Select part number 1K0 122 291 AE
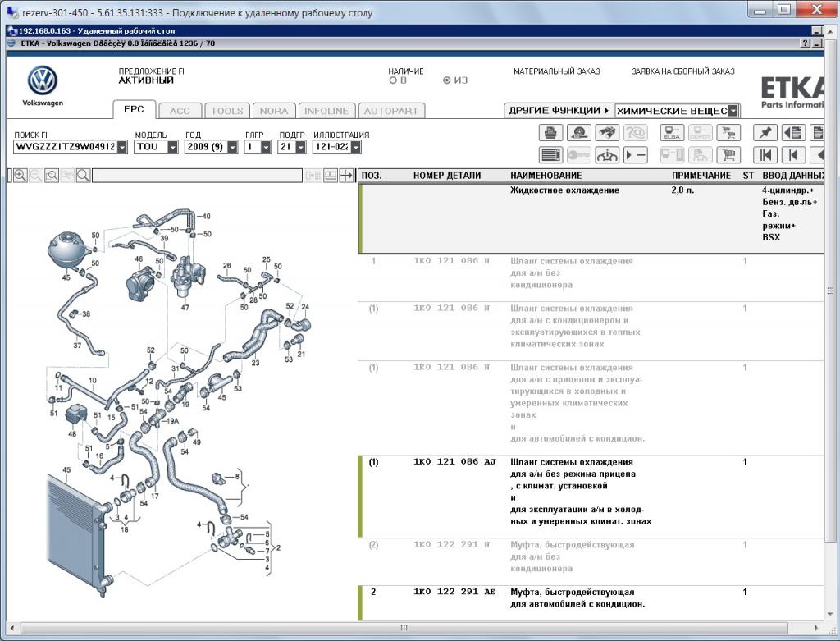This screenshot has height=641, width=840. pyautogui.click(x=454, y=592)
